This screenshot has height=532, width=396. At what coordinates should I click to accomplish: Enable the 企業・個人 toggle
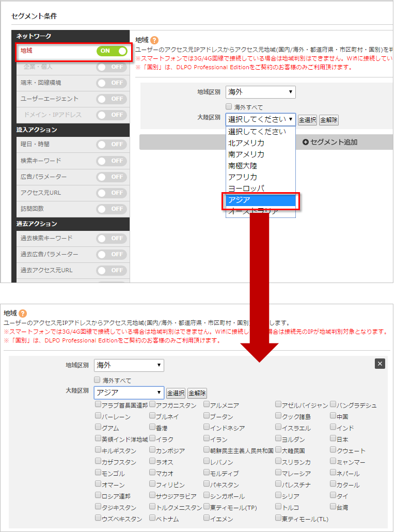coord(112,67)
